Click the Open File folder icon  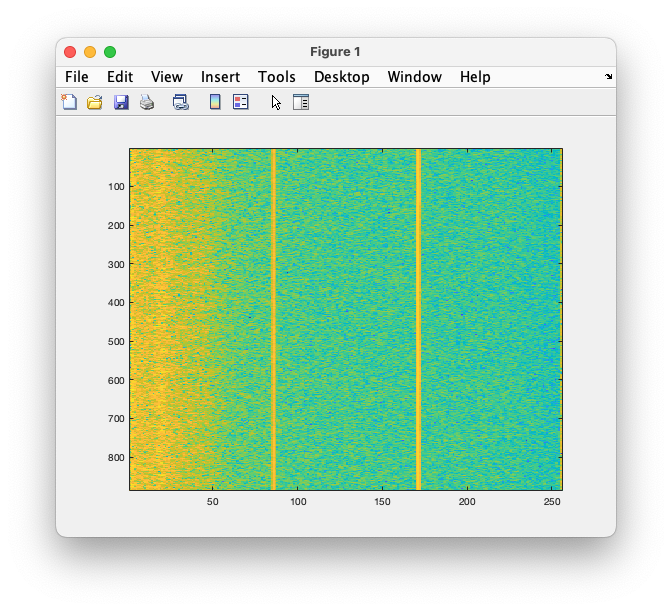[x=95, y=102]
